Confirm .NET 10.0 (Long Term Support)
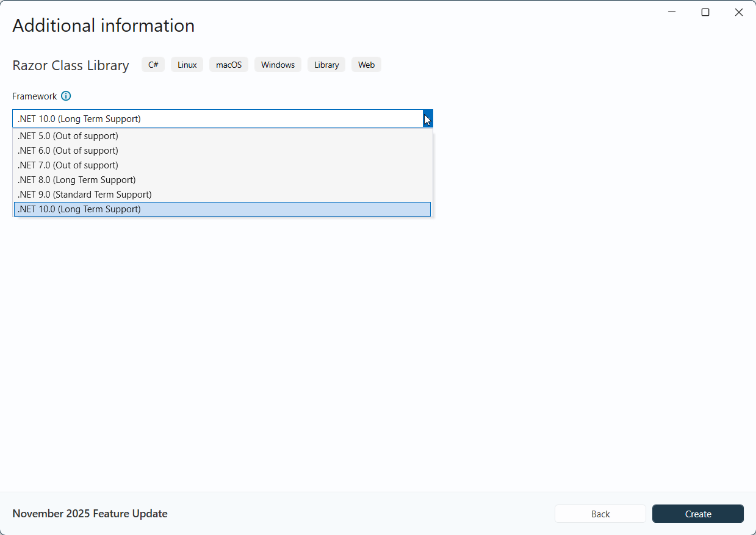This screenshot has width=756, height=535. [x=79, y=209]
